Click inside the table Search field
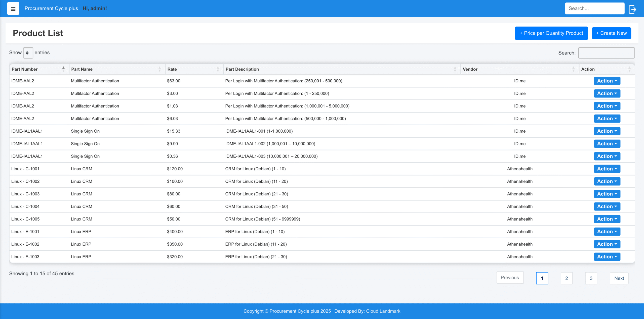644x319 pixels. (606, 53)
